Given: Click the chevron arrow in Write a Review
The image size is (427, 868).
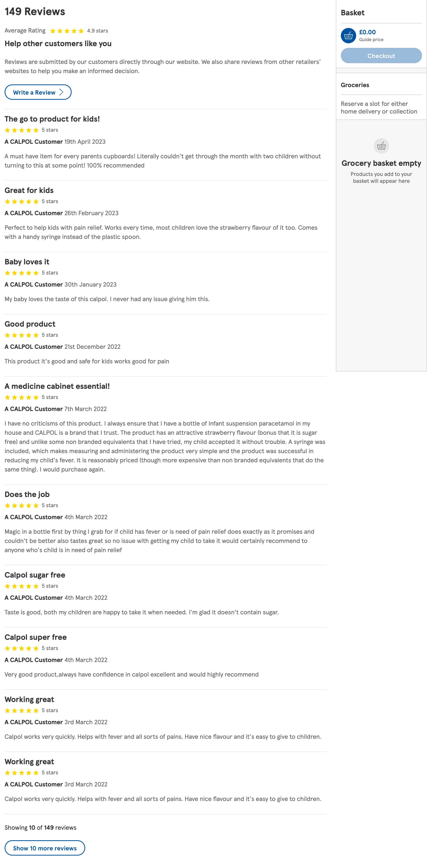Looking at the screenshot, I should pyautogui.click(x=61, y=92).
